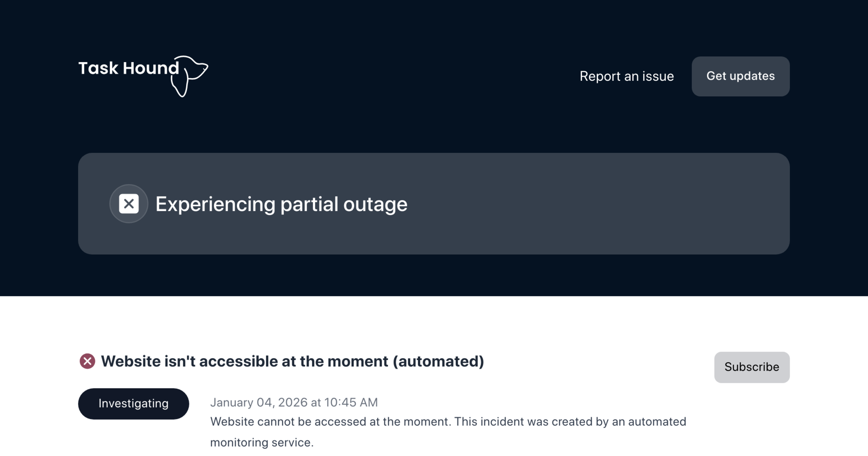This screenshot has width=868, height=456.
Task: Click the 'monitoring service.' text line
Action: 261,442
